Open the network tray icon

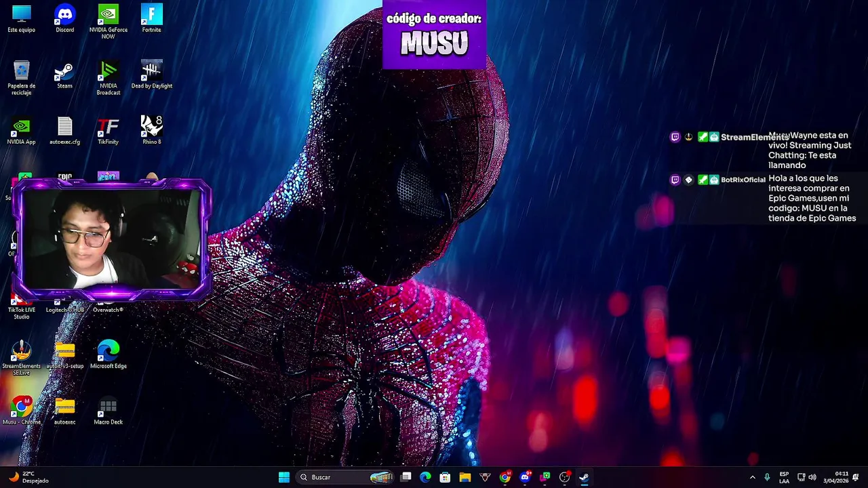pos(801,477)
